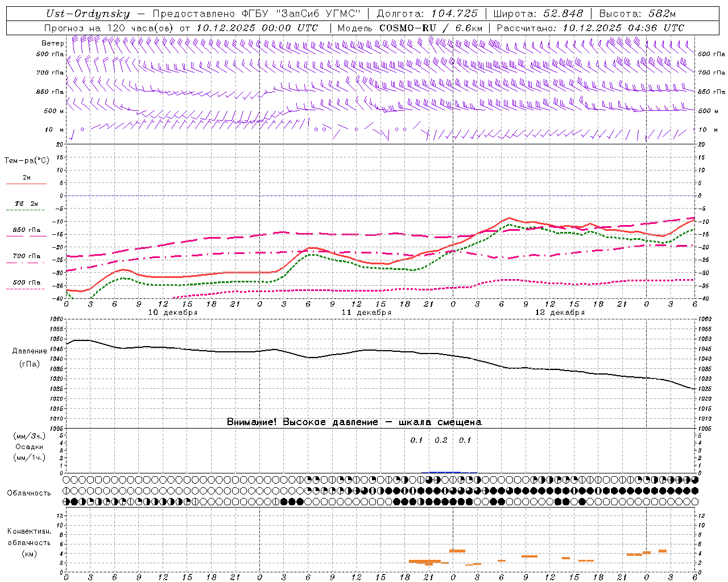This screenshot has width=728, height=582.
Task: Click the Давление pressure panel label
Action: click(x=30, y=351)
